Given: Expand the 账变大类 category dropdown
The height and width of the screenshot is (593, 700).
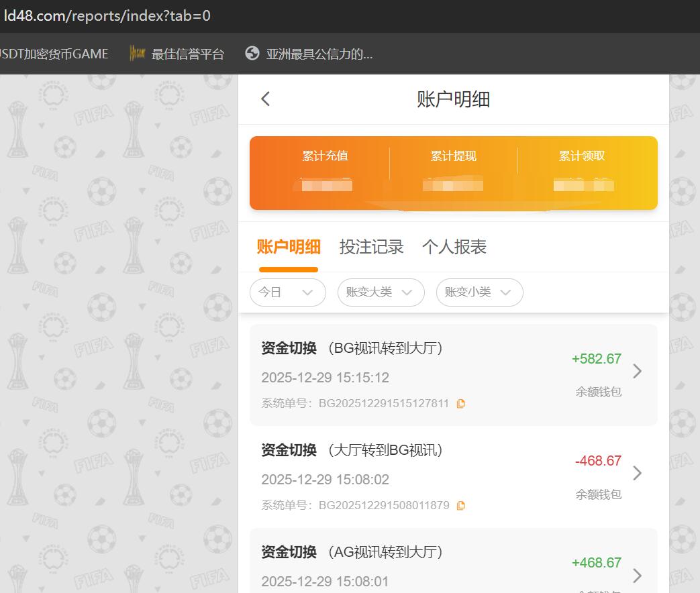Looking at the screenshot, I should pyautogui.click(x=381, y=292).
